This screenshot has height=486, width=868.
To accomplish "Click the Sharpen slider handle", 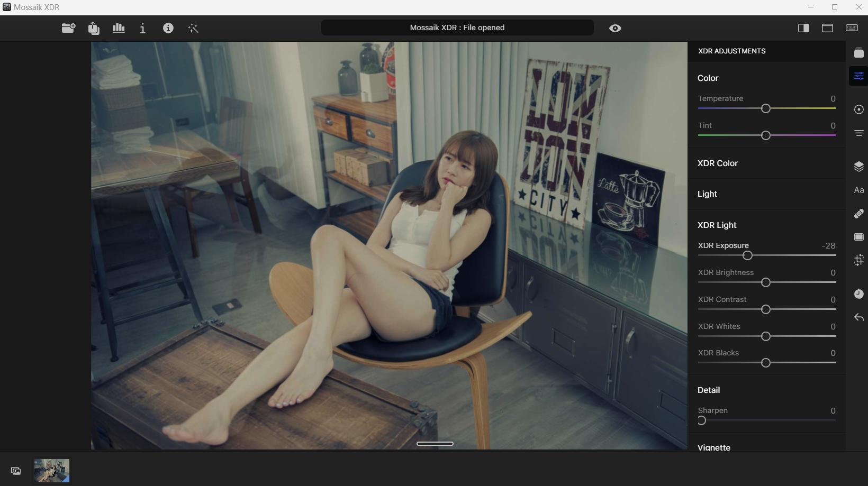I will [702, 420].
